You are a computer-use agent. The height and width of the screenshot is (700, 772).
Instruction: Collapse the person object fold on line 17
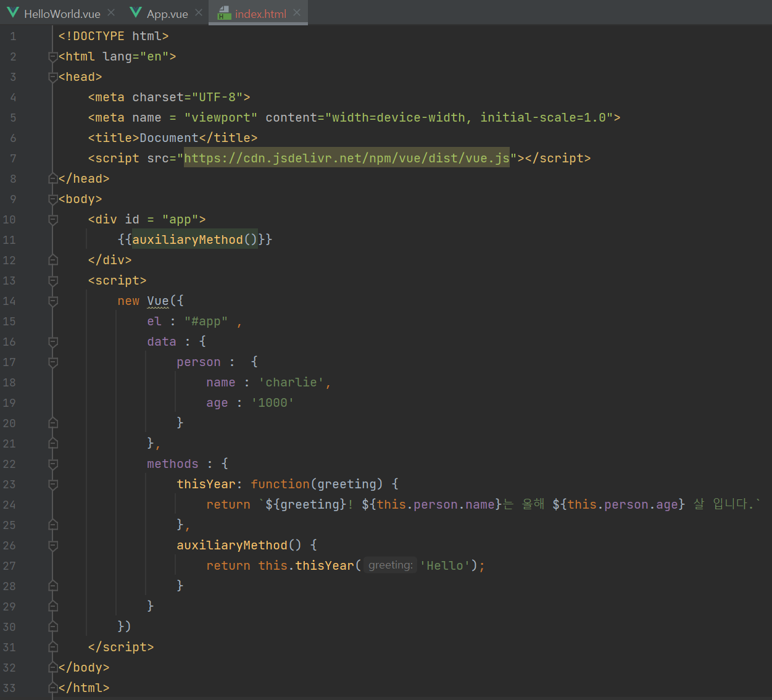click(x=53, y=362)
